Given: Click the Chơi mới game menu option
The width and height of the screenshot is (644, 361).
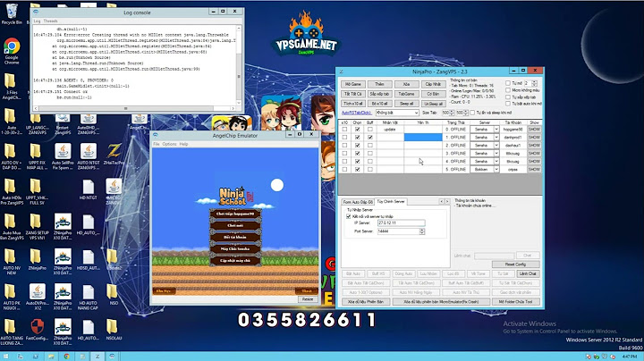Looking at the screenshot, I should point(235,225).
